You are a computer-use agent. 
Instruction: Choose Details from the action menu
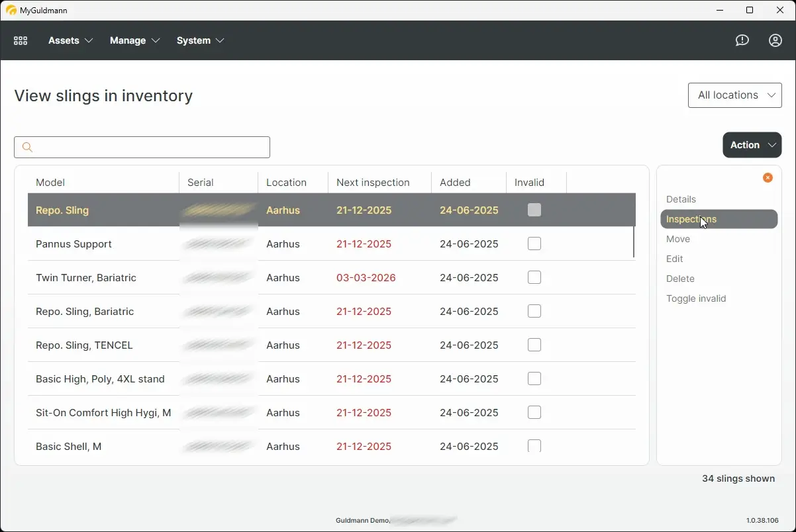click(681, 199)
